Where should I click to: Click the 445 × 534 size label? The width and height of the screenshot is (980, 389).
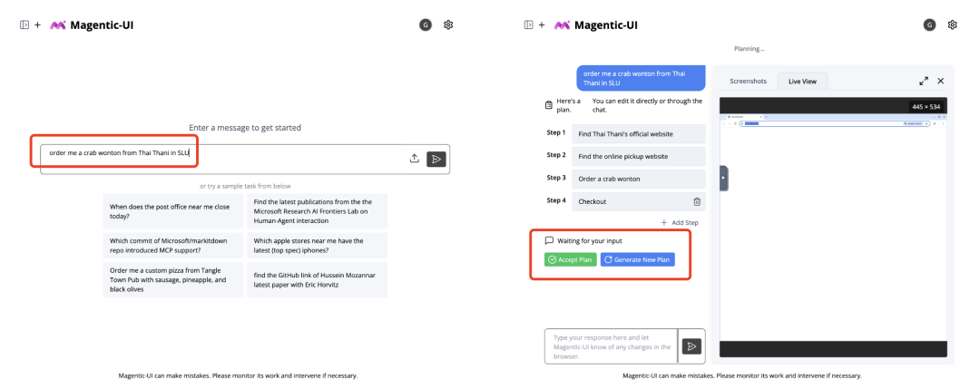(x=926, y=107)
